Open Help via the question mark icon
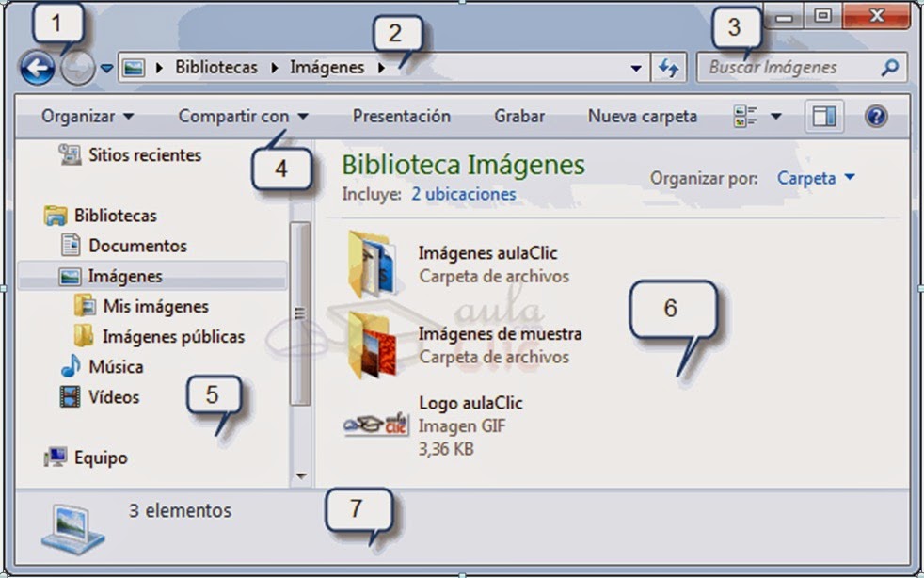The height and width of the screenshot is (578, 924). tap(875, 116)
